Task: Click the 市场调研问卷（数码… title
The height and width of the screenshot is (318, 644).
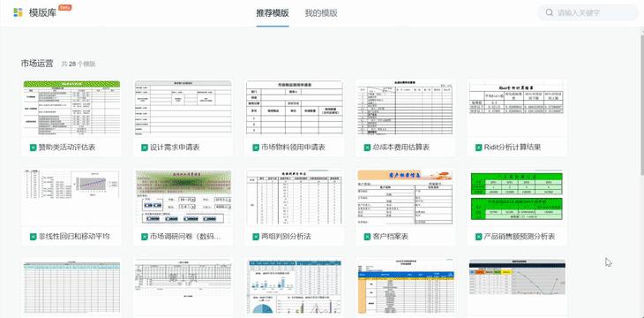Action: [185, 237]
